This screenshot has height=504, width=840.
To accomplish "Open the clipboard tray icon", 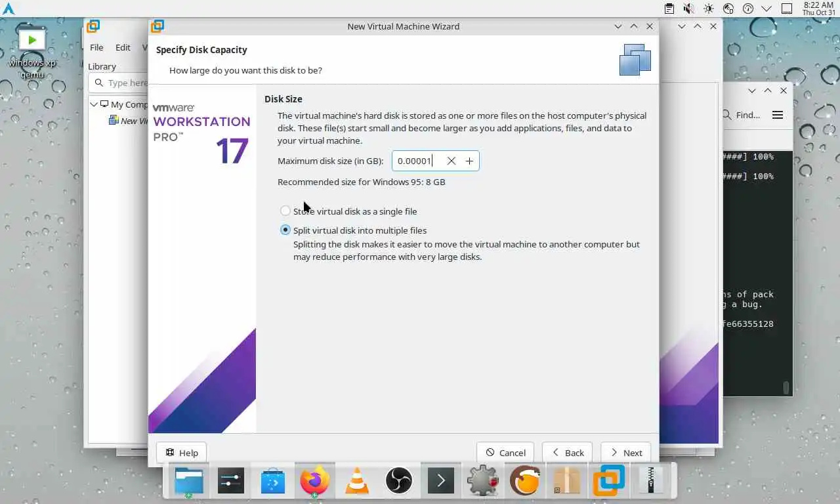I will 669,9.
